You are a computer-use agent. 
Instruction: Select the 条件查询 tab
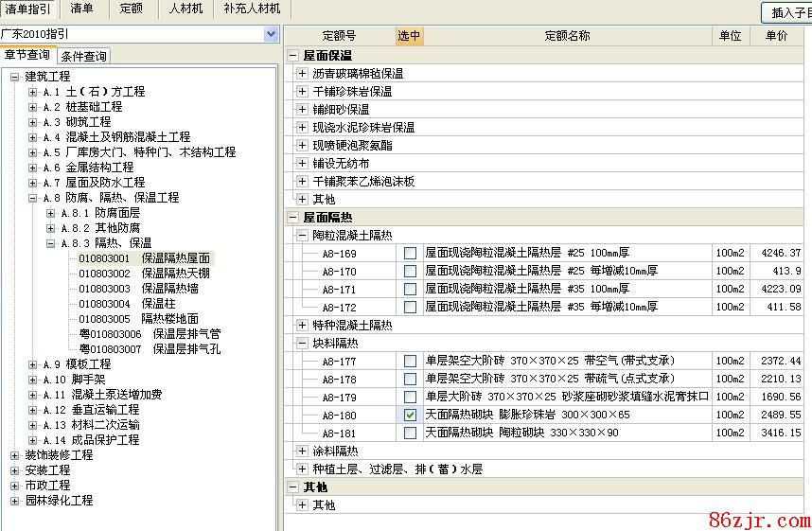[84, 57]
